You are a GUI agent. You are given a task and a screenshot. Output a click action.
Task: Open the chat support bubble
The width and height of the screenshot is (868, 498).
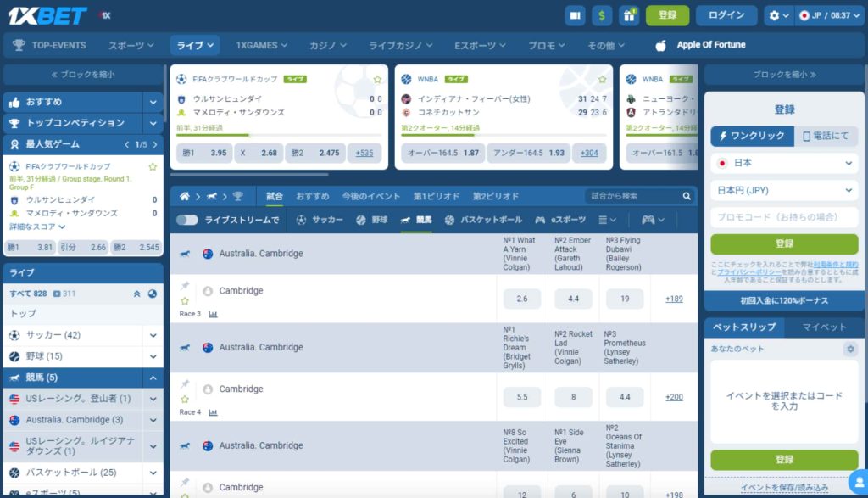tap(860, 482)
